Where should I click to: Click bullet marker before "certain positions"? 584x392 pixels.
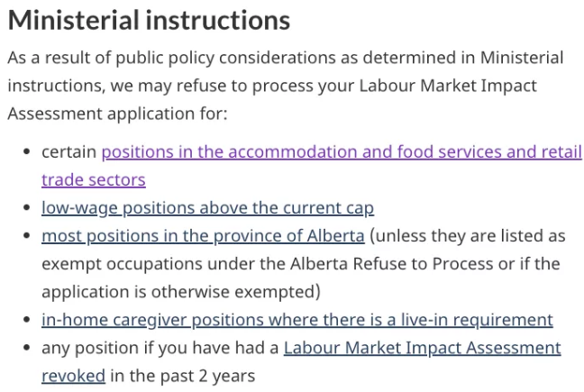tap(25, 152)
